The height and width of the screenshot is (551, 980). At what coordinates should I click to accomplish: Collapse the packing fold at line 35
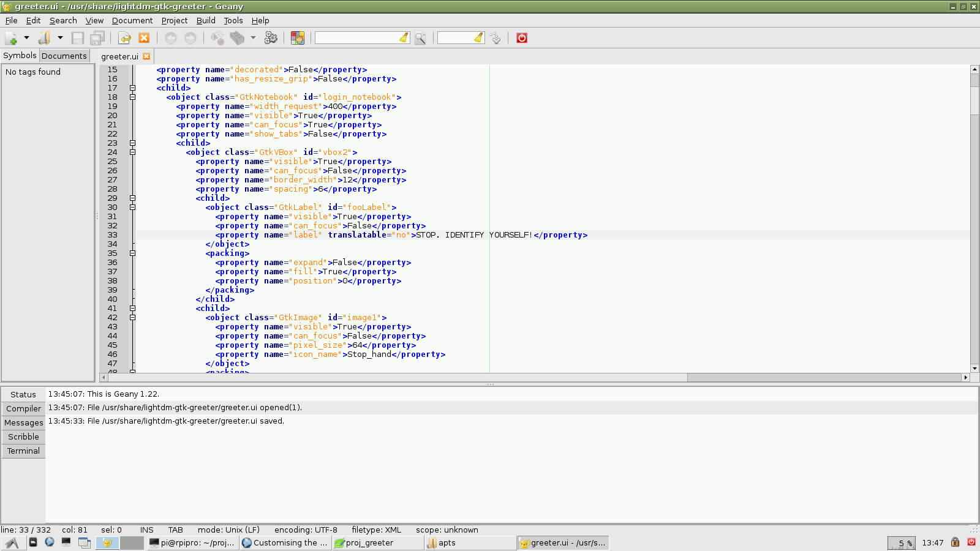click(x=132, y=253)
